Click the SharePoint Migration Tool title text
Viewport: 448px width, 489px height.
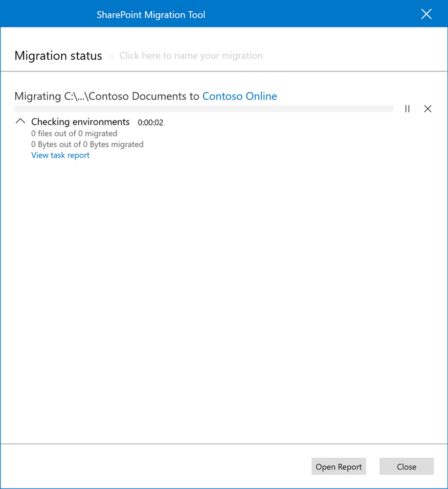[151, 15]
